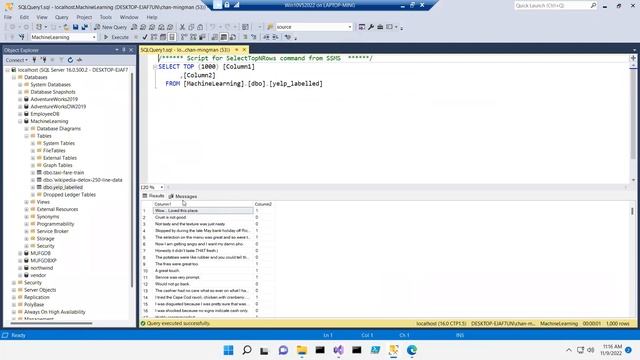The image size is (640, 360).
Task: Open the Edit menu
Action: (x=24, y=17)
